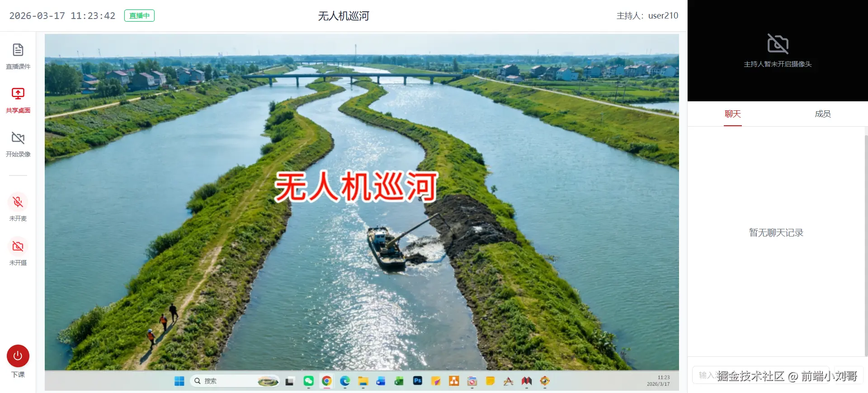Open the red letter-A app taskbar icon
The image size is (868, 393).
tap(509, 381)
